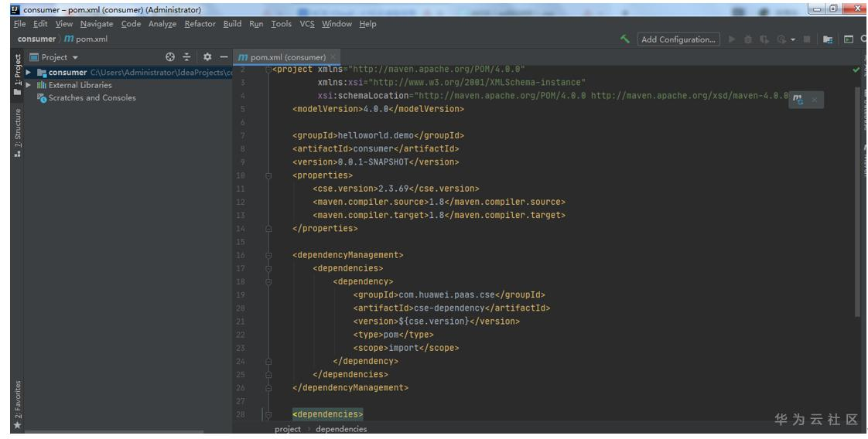Open the profiler run options dropdown arrow
This screenshot has width=868, height=439.
click(793, 39)
